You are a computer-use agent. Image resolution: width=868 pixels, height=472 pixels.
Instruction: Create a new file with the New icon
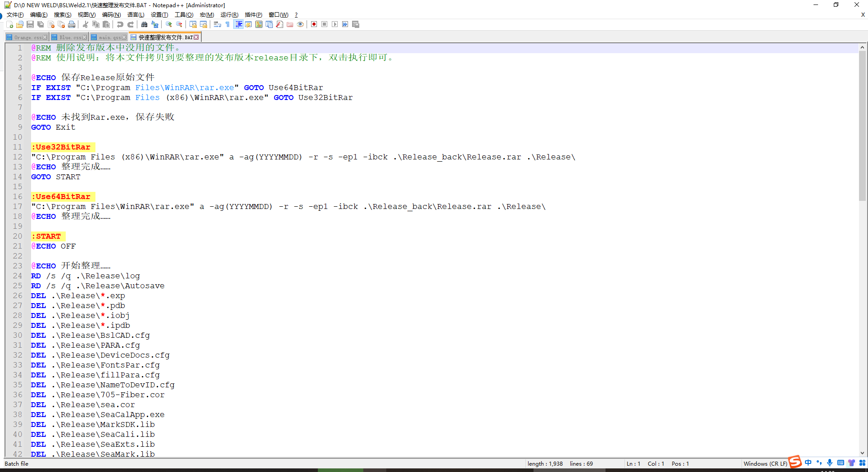point(9,24)
